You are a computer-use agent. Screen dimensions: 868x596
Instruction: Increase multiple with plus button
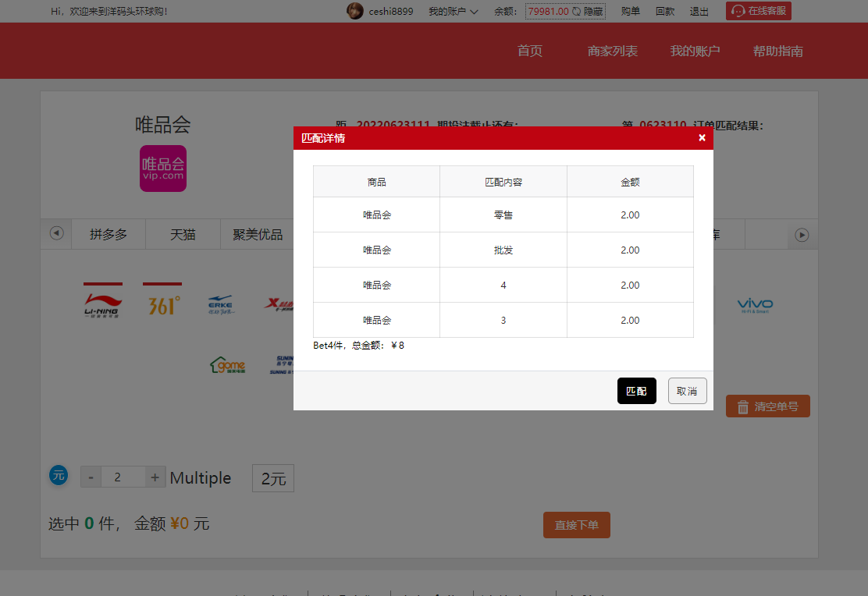coord(155,477)
